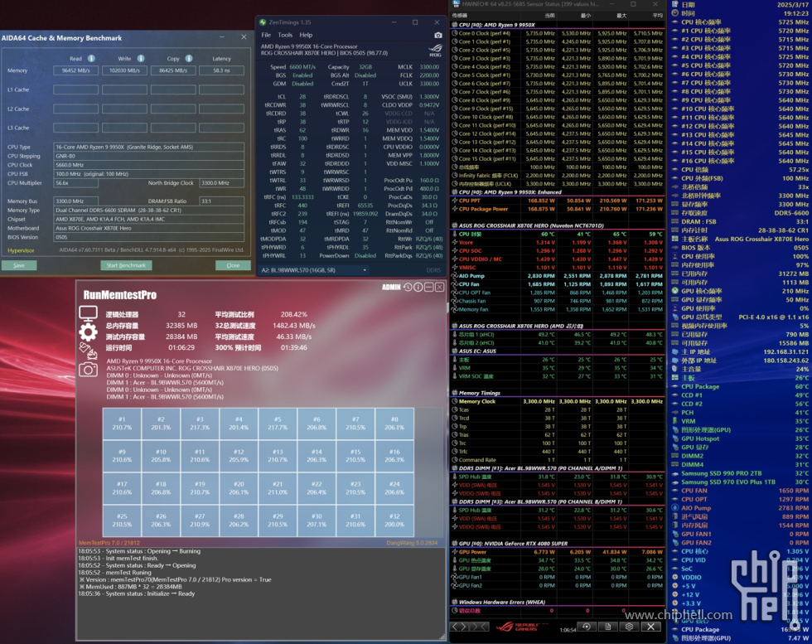Click the Infinity Fabric (FCLK) row in HWiNFO
Viewport: 812px width, 644px height.
[x=557, y=176]
